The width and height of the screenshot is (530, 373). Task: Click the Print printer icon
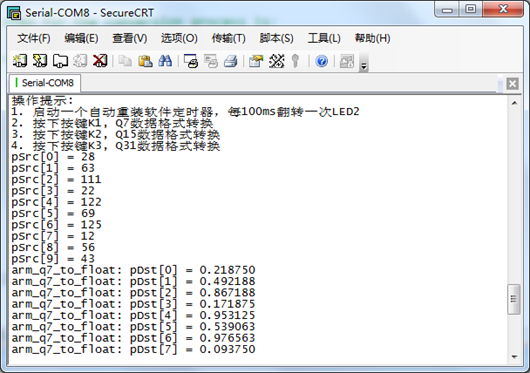(231, 61)
